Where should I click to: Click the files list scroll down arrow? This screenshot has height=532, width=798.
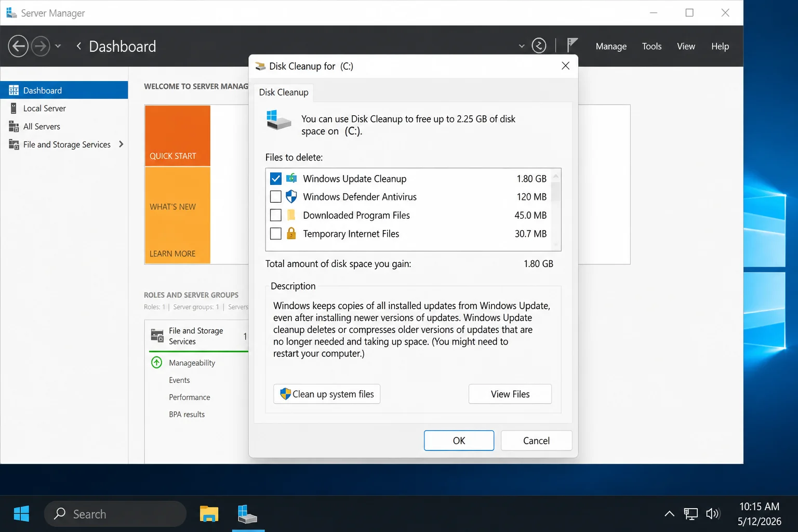pos(556,244)
